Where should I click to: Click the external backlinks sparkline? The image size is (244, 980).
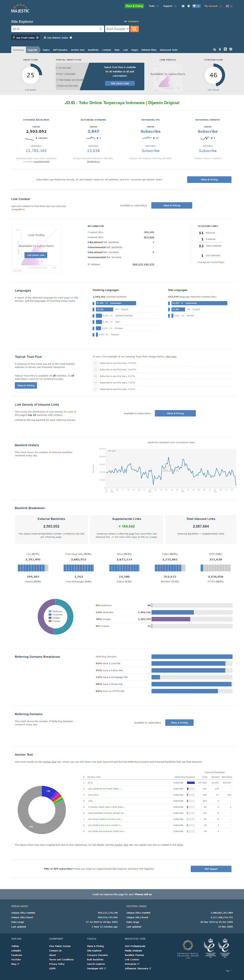pyautogui.click(x=30, y=138)
